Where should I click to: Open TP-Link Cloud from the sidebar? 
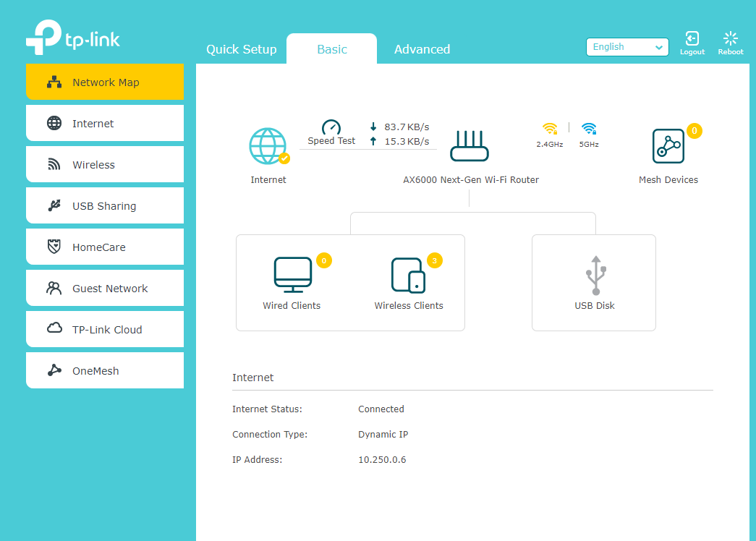(105, 330)
